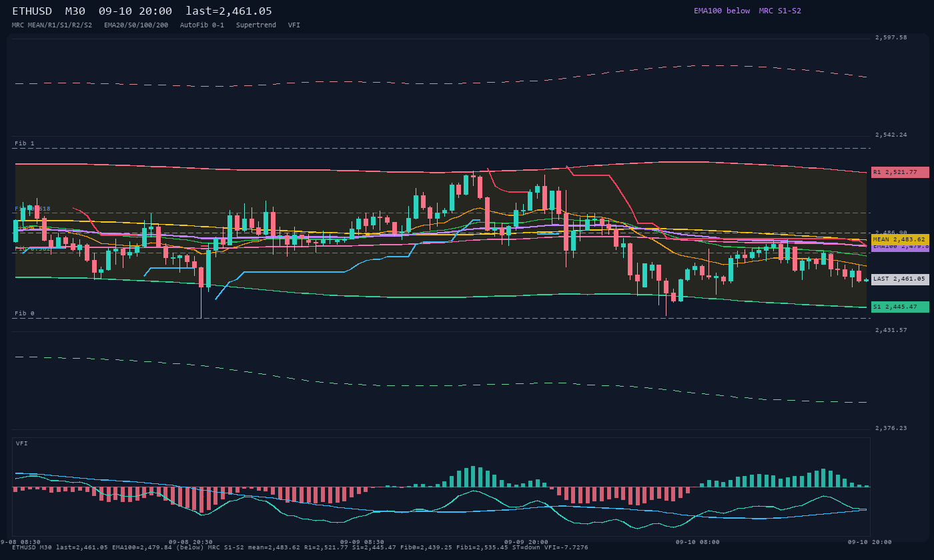Click Fib1=2,535.45 in the bottom status line
934x560 pixels.
click(x=482, y=547)
